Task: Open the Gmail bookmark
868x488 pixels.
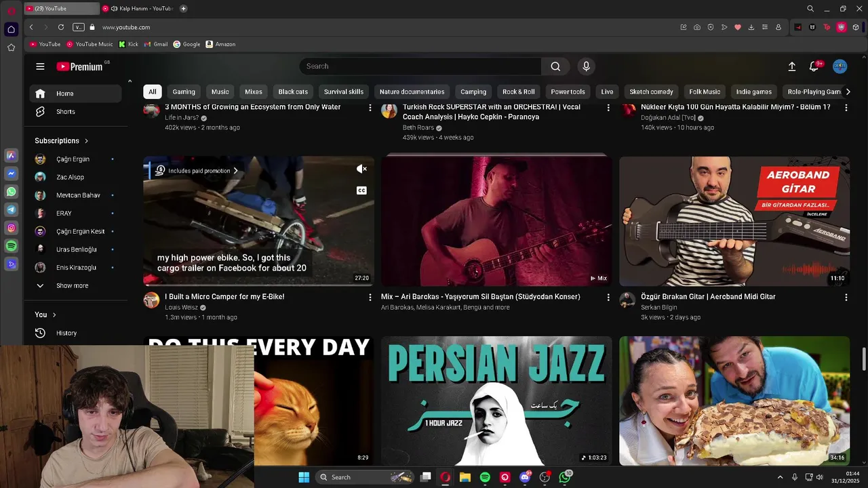Action: (156, 44)
